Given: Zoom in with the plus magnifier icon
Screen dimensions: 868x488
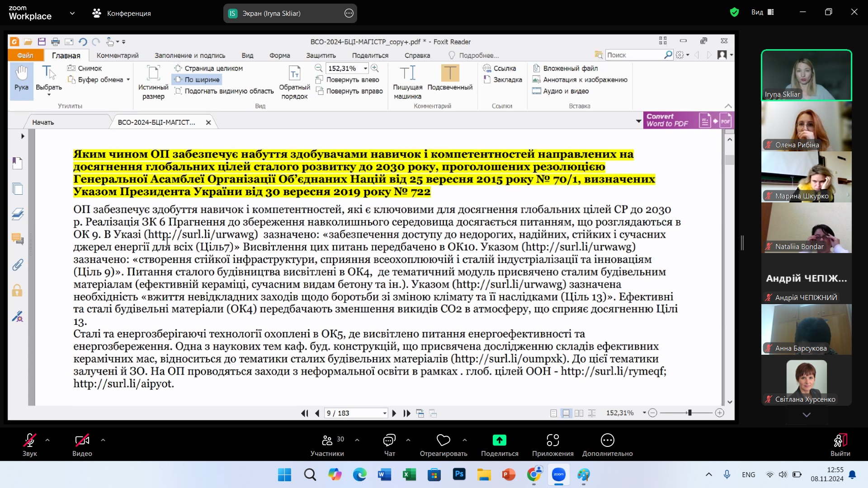Looking at the screenshot, I should 375,68.
